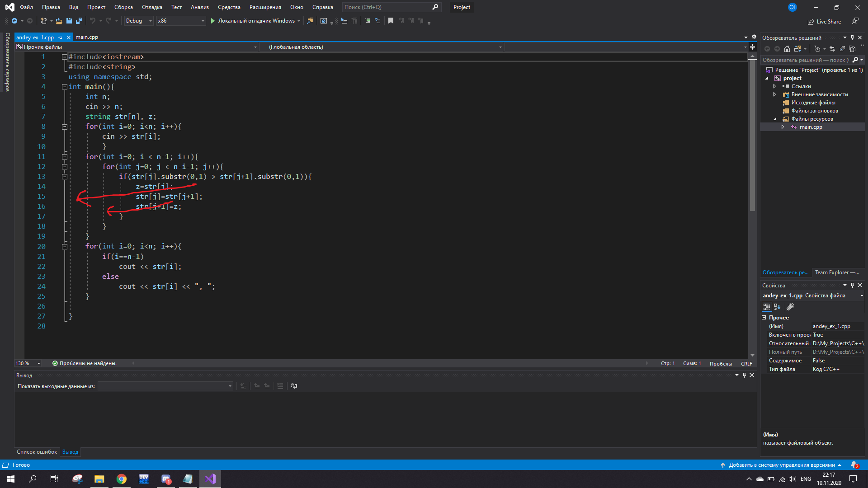The width and height of the screenshot is (868, 488).
Task: Switch to the Список ошибок tab
Action: [x=37, y=452]
